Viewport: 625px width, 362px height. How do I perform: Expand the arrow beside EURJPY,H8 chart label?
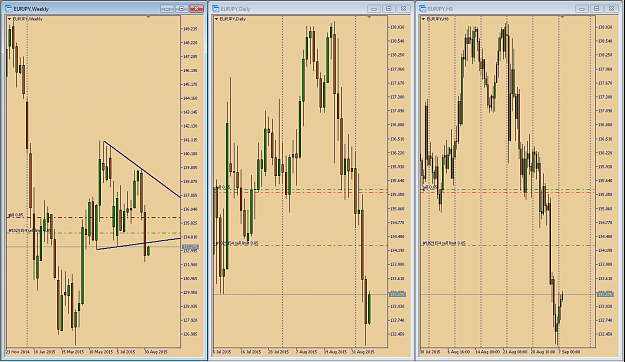point(424,19)
